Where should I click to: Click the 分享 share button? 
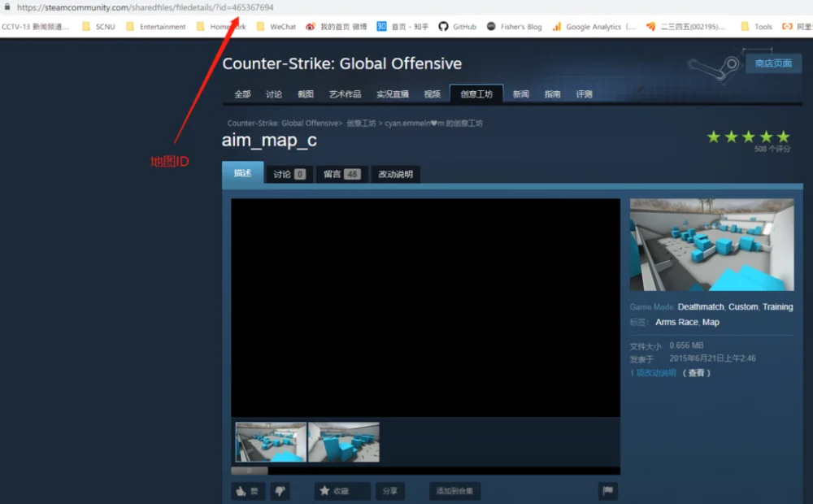(x=390, y=490)
